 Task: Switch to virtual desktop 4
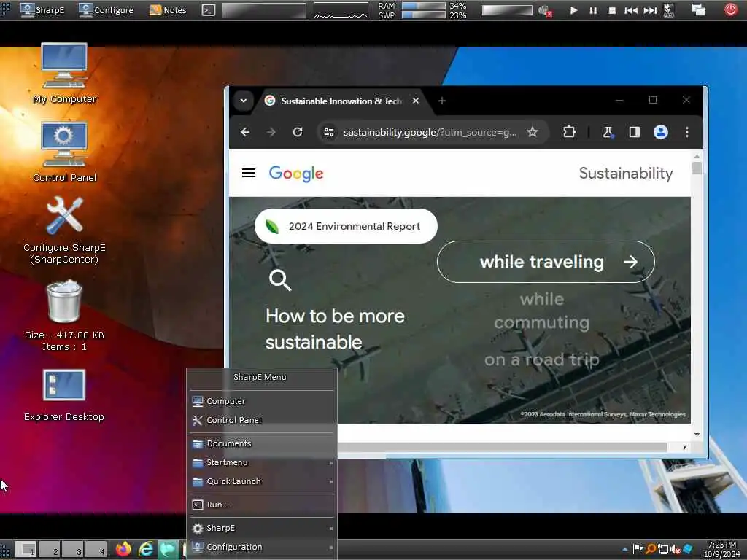[96, 550]
